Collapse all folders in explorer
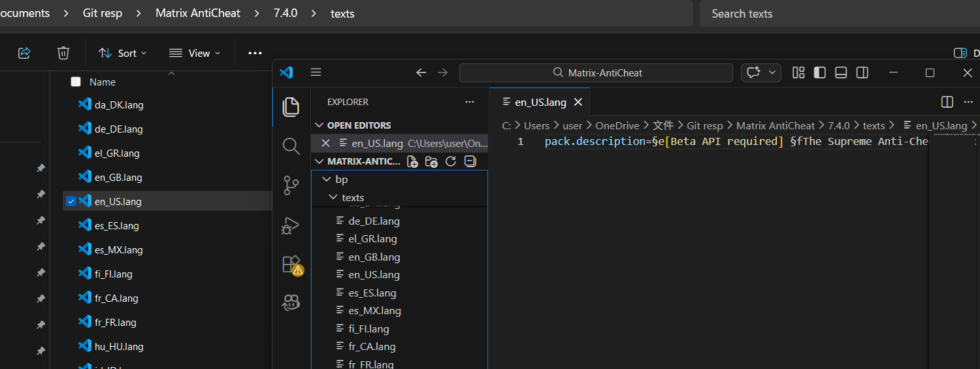This screenshot has width=980, height=369. [470, 162]
